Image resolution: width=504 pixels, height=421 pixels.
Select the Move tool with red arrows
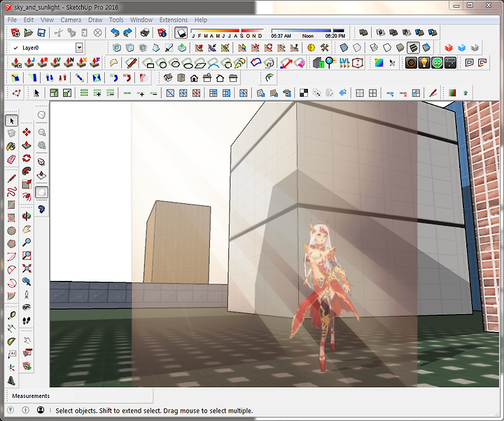point(27,132)
